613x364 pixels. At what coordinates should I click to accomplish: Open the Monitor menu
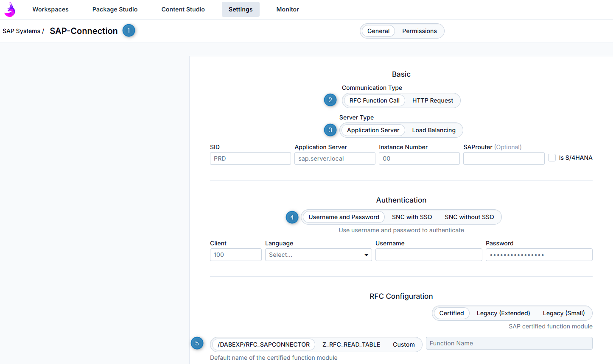pyautogui.click(x=288, y=9)
